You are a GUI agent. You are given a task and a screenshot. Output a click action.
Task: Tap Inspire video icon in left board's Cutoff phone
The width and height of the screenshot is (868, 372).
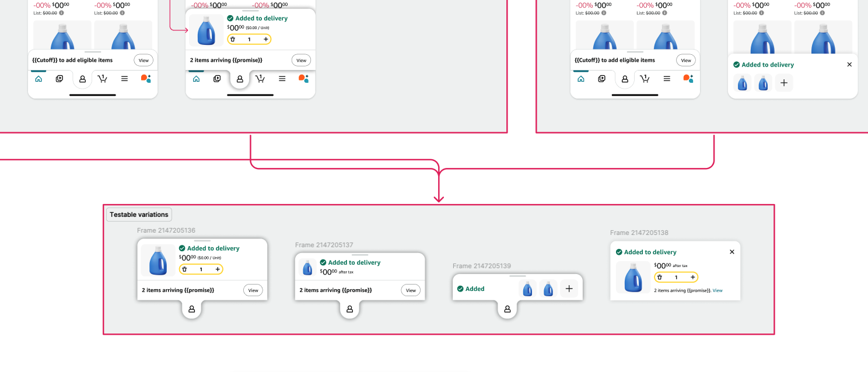point(60,79)
